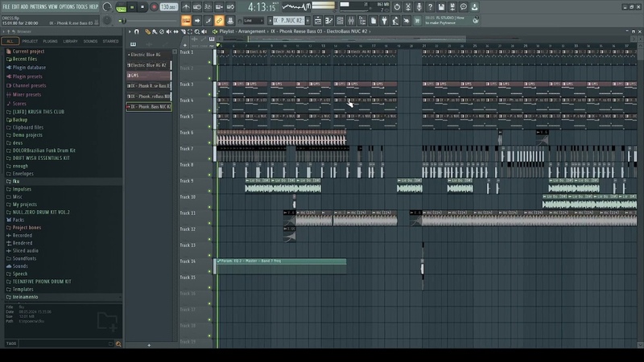Click the one-click audio recording microphone
644x362 pixels.
pos(419,7)
